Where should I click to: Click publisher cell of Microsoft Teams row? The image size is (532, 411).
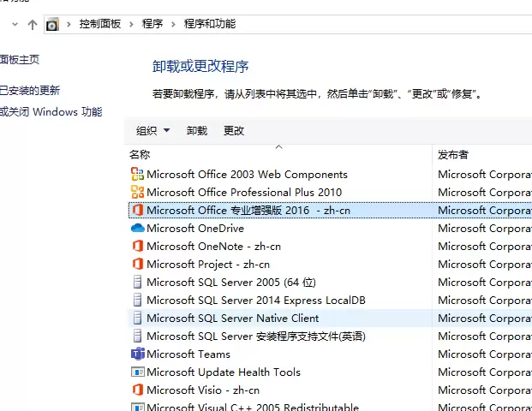485,354
